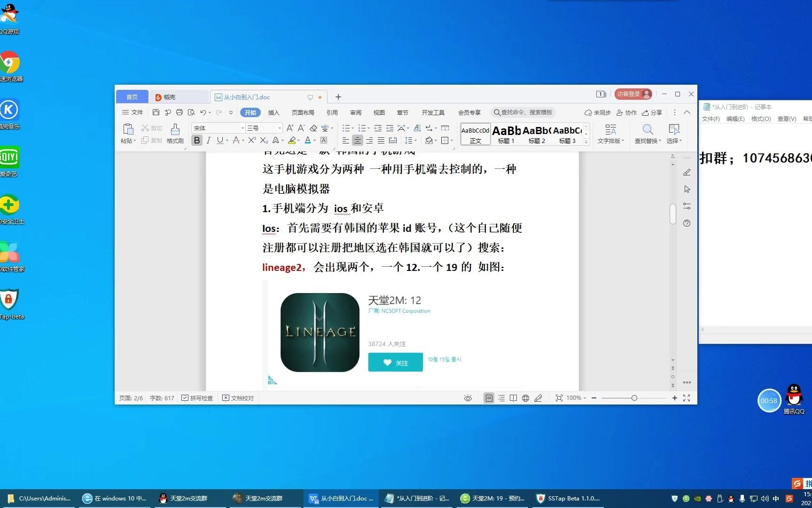Open the line spacing dropdown
This screenshot has height=508, width=812.
pos(411,140)
